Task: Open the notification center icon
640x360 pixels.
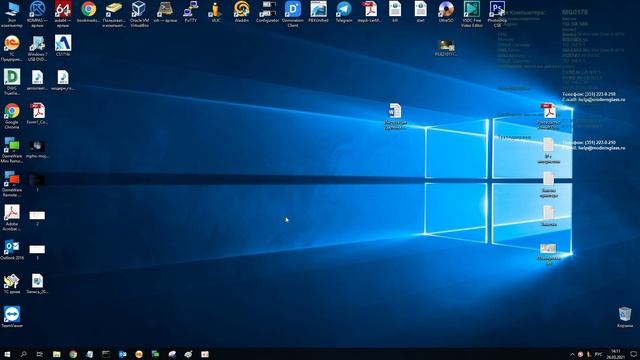Action: click(x=633, y=354)
